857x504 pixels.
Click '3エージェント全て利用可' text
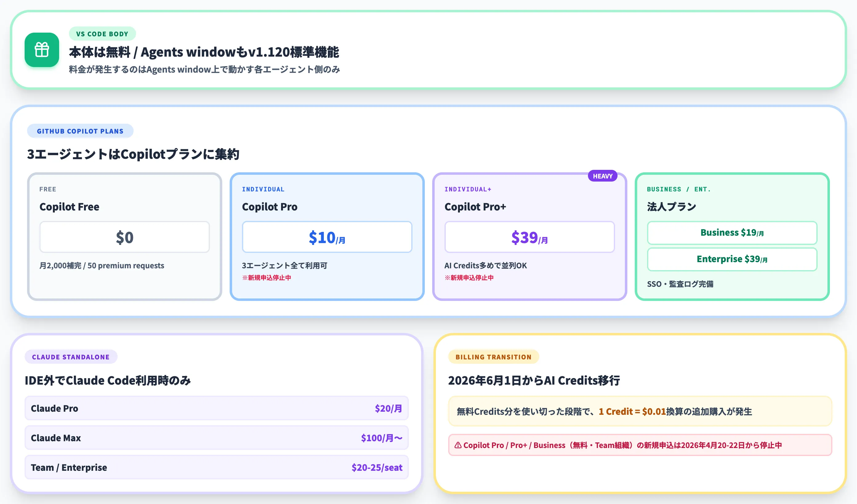[285, 266]
